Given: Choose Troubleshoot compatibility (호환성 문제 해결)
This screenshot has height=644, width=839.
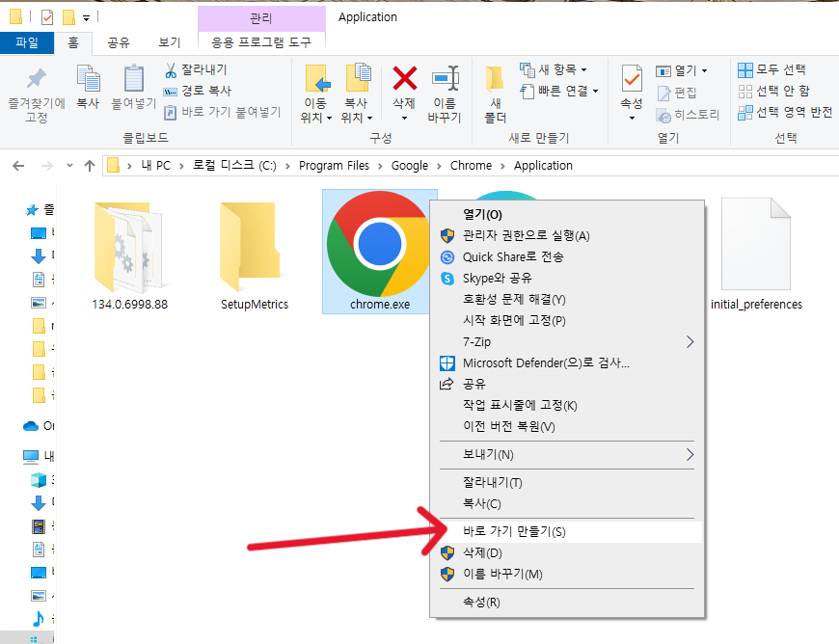Looking at the screenshot, I should click(x=567, y=300).
